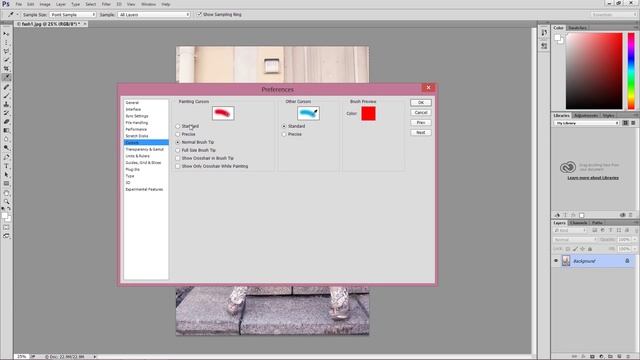Select the Horizontal Type tool
Viewport: 640px width, 360px height.
point(6,166)
